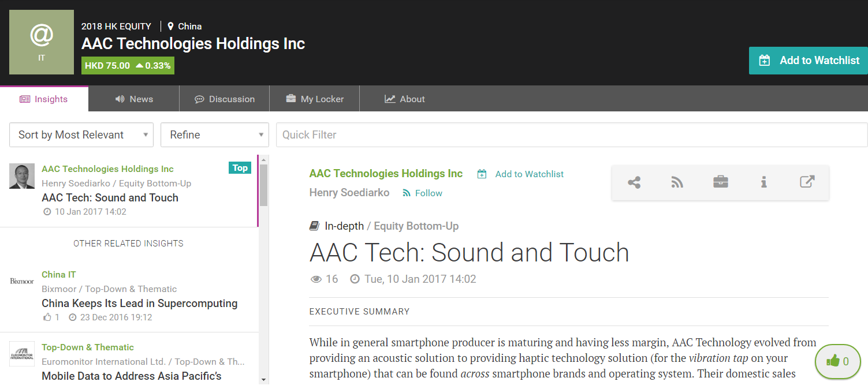Open China Keeps Its Lead in Supercomputing insight

click(139, 304)
